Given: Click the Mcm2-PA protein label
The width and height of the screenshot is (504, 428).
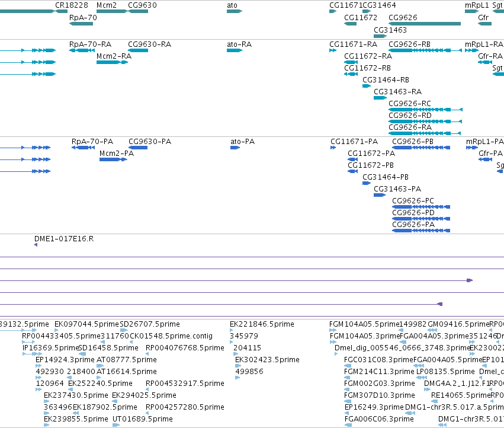Looking at the screenshot, I should [117, 154].
